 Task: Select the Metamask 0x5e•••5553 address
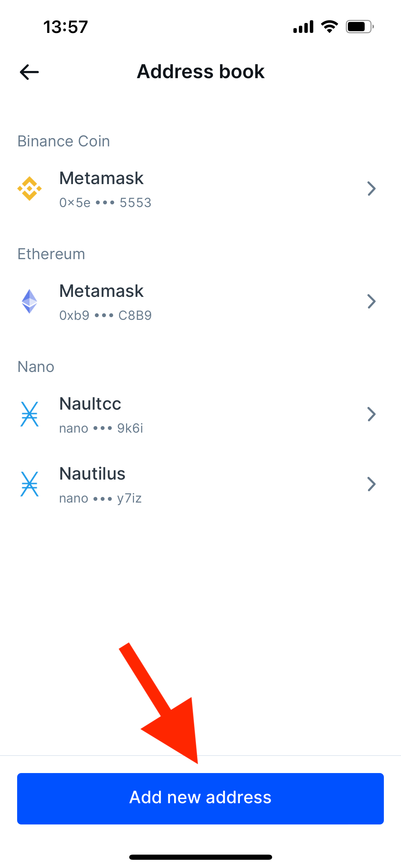click(200, 189)
